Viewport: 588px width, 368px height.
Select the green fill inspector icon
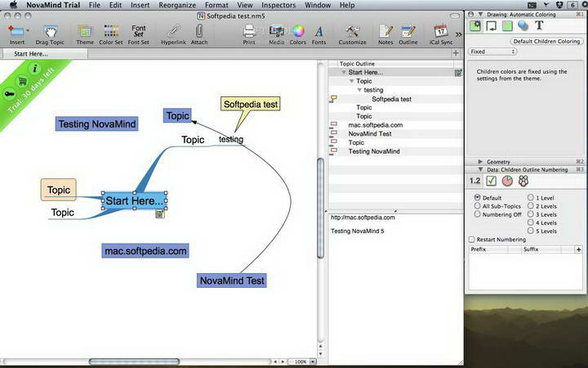coord(507,26)
